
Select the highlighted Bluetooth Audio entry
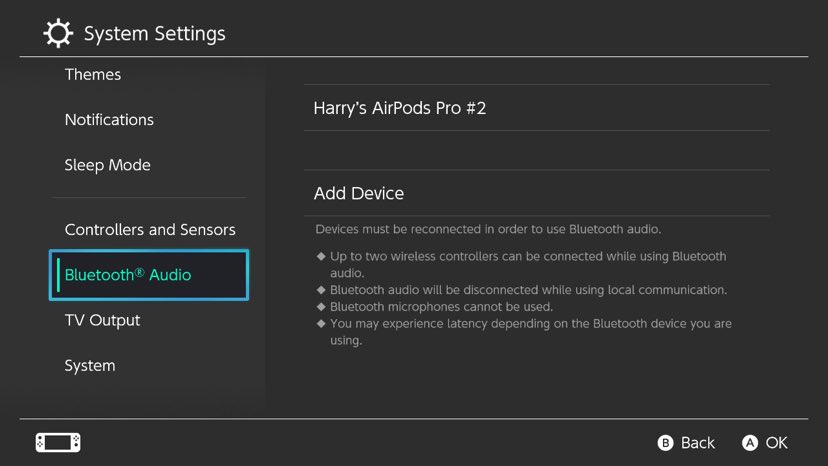(149, 275)
